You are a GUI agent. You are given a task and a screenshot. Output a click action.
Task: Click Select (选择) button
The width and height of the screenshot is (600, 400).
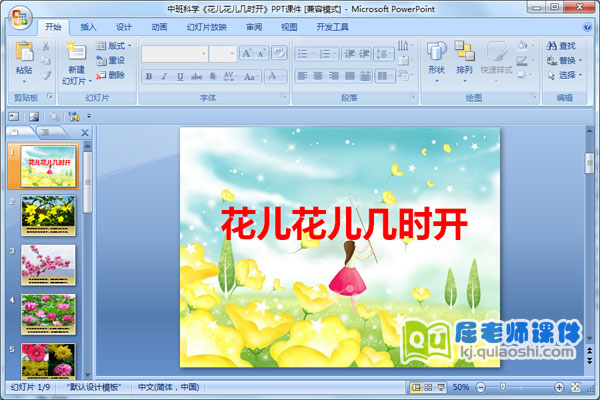pos(564,75)
